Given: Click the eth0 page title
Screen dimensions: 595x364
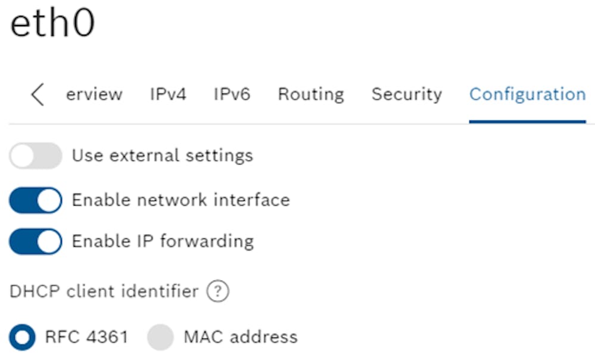Looking at the screenshot, I should [52, 23].
